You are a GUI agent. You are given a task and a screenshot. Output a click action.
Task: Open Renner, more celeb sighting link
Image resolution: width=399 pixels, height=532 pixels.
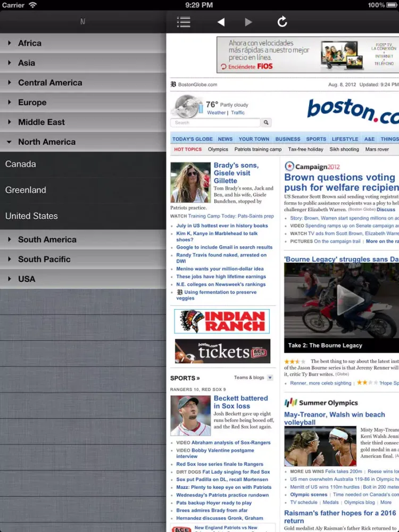click(321, 383)
